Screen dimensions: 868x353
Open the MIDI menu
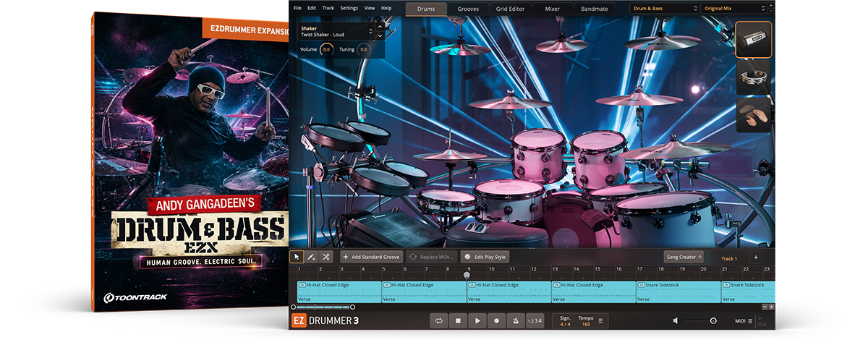[x=743, y=320]
